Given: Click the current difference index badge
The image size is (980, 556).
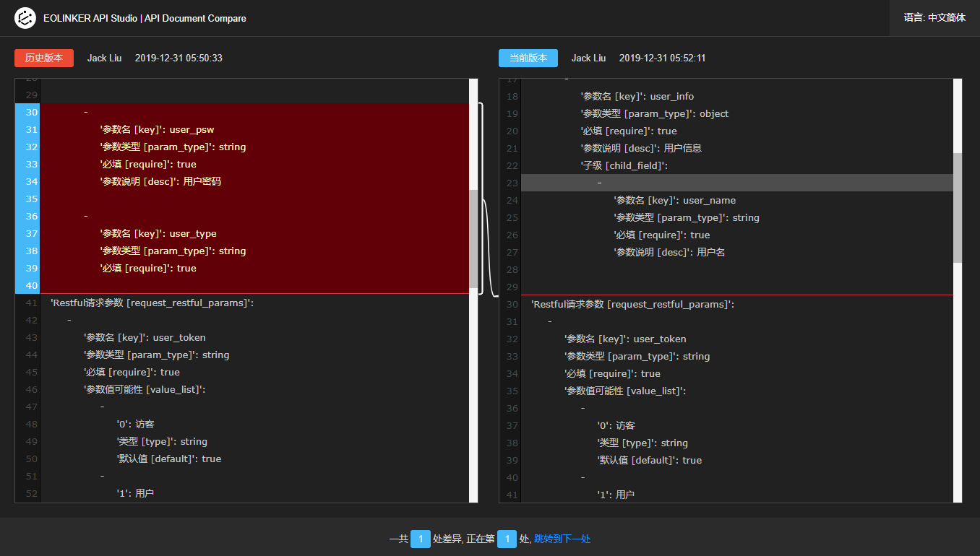Looking at the screenshot, I should pyautogui.click(x=507, y=539).
